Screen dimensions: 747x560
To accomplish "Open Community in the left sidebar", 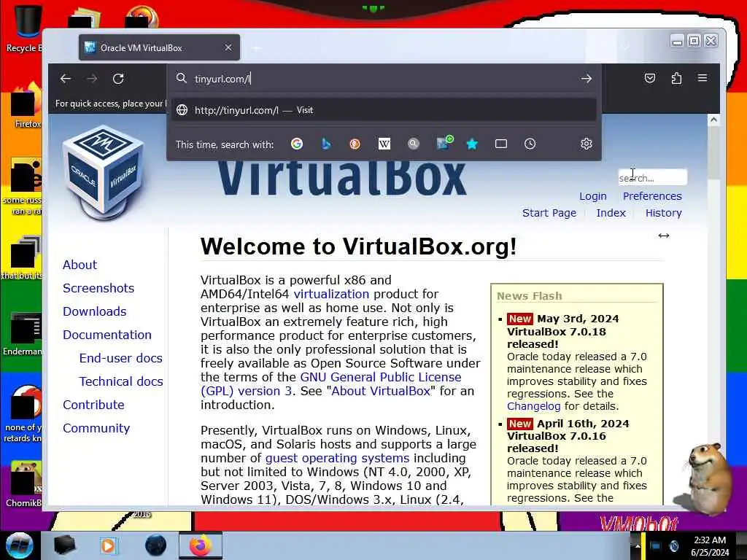I will click(96, 428).
